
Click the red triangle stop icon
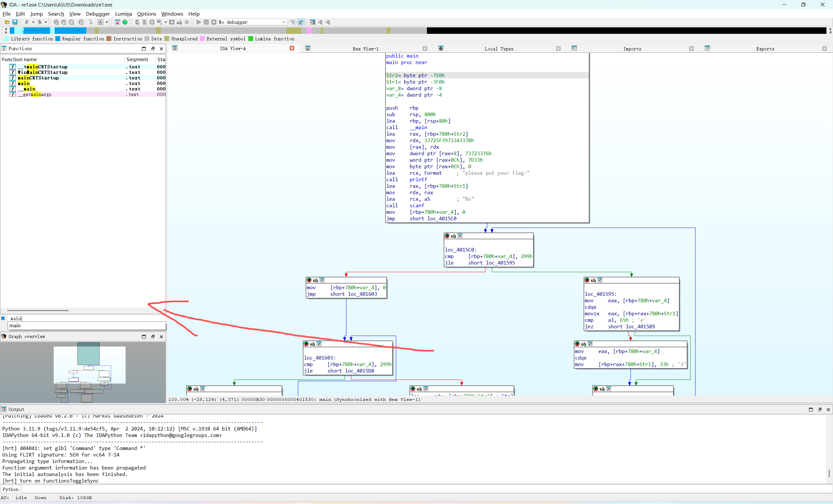117,22
